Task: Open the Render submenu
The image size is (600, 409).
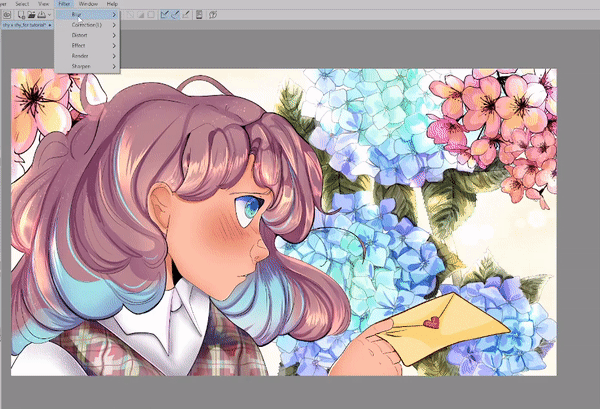Action: 87,56
